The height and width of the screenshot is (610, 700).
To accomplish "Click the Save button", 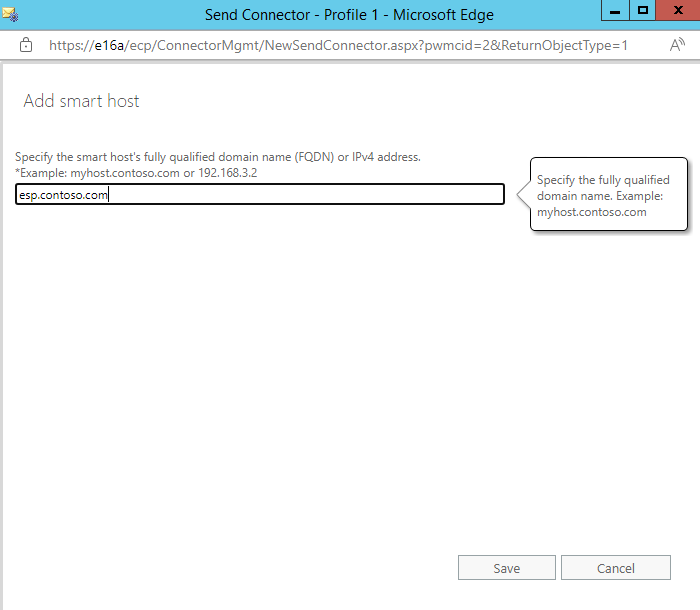I will click(x=507, y=568).
